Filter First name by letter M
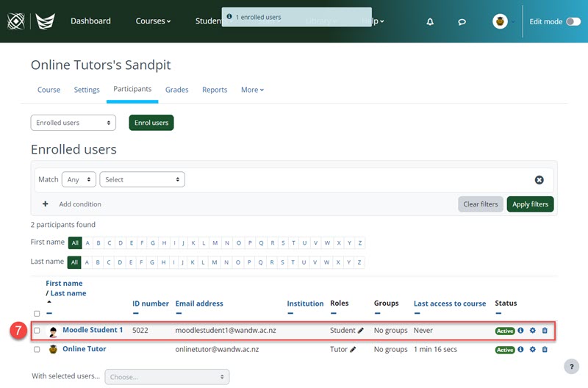The width and height of the screenshot is (588, 388). (215, 243)
